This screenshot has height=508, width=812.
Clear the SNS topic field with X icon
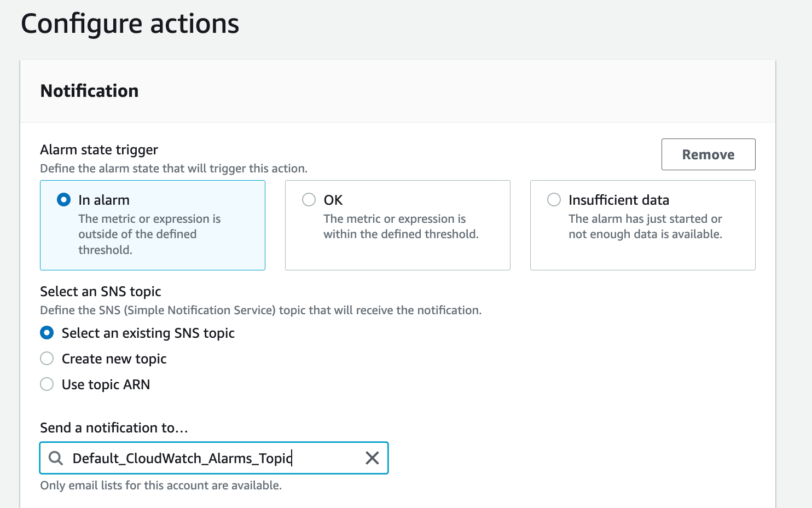[372, 458]
